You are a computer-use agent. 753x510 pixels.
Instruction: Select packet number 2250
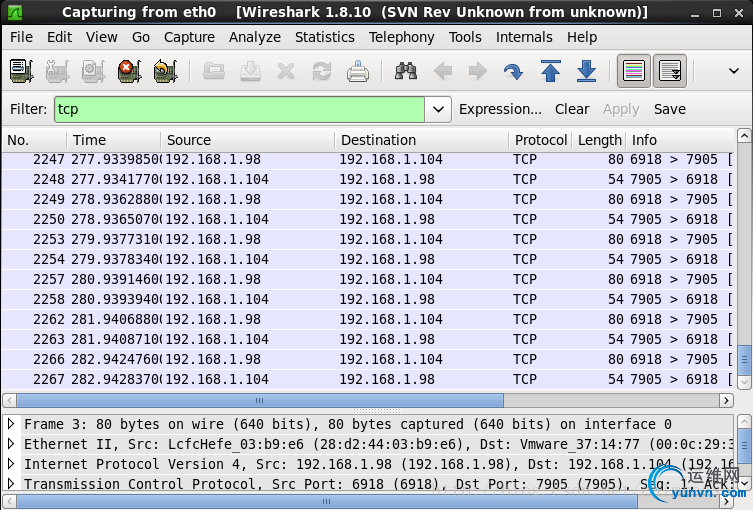pyautogui.click(x=368, y=219)
